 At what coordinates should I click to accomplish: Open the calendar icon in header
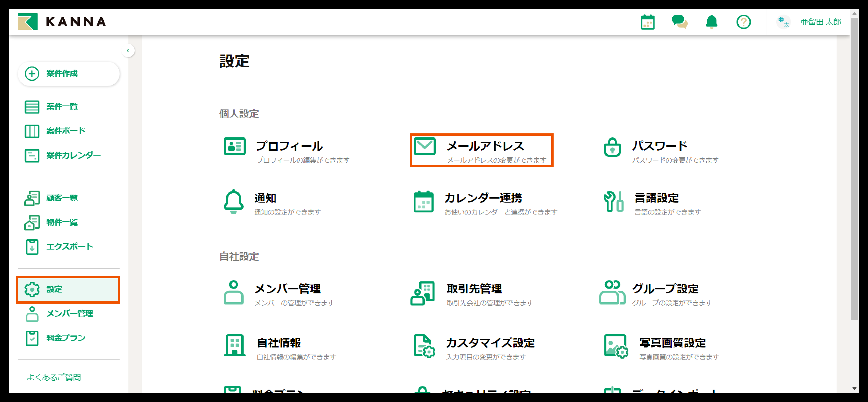pos(647,22)
